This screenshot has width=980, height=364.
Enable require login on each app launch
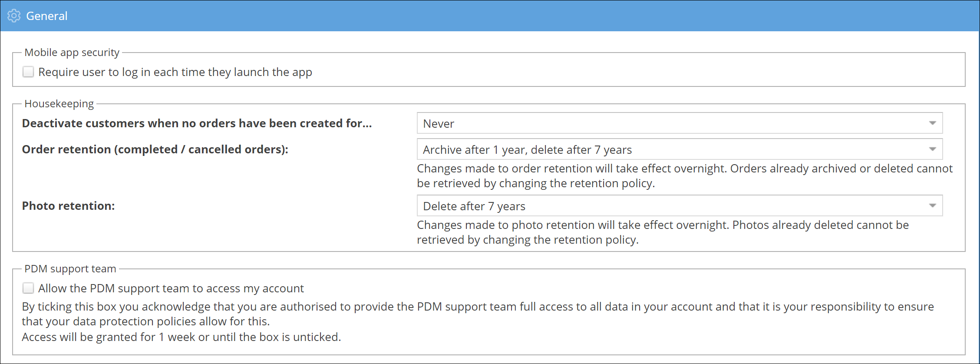[x=28, y=72]
